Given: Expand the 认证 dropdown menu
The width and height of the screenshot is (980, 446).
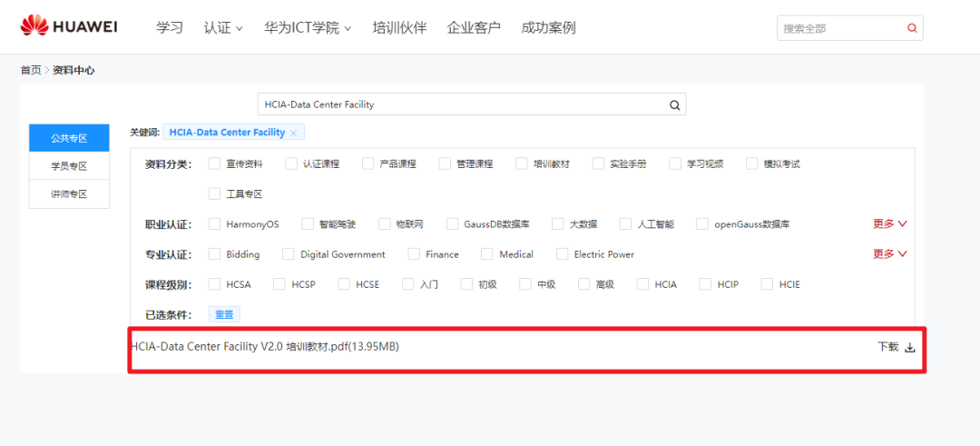Looking at the screenshot, I should click(223, 27).
